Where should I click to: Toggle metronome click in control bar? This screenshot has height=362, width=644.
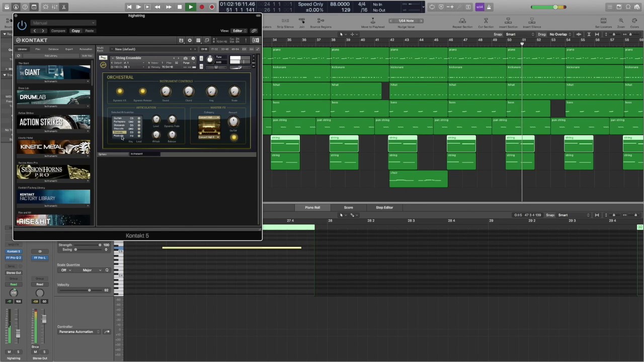point(489,7)
